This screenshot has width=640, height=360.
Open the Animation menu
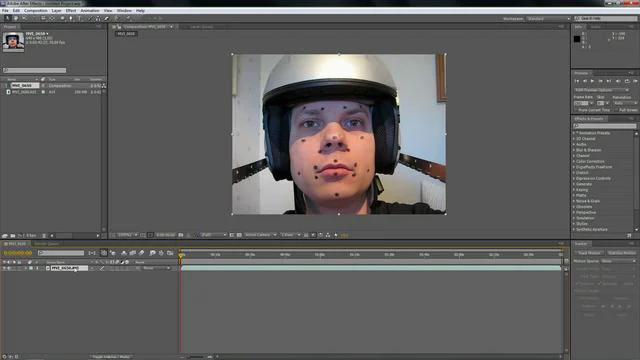[90, 11]
